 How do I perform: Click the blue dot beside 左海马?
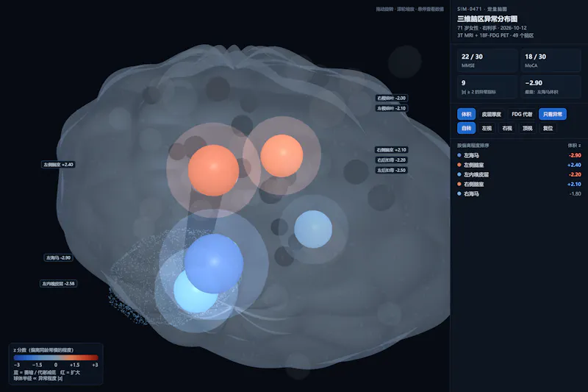point(459,155)
